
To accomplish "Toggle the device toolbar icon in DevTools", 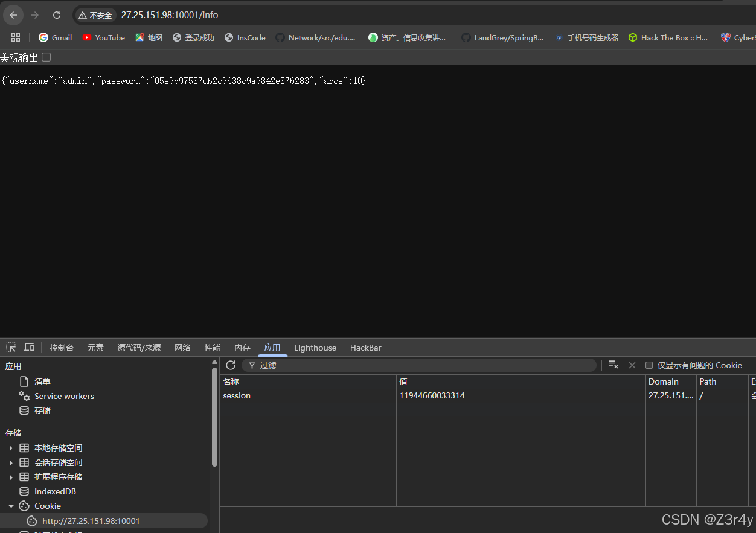I will tap(29, 347).
